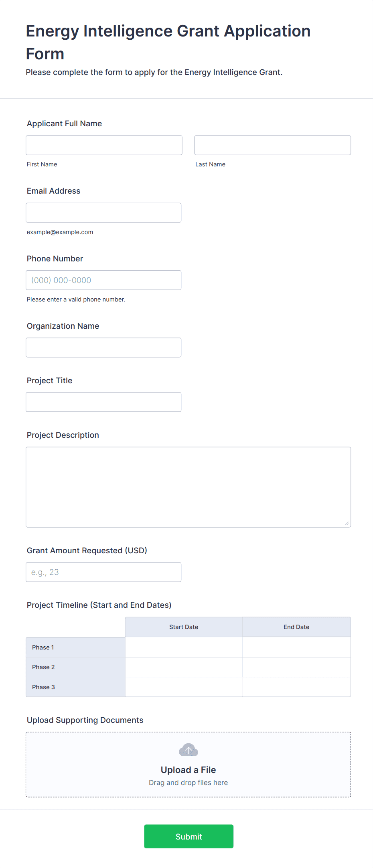Click the Phase 2 End Date cell
The height and width of the screenshot is (868, 373).
click(x=296, y=667)
